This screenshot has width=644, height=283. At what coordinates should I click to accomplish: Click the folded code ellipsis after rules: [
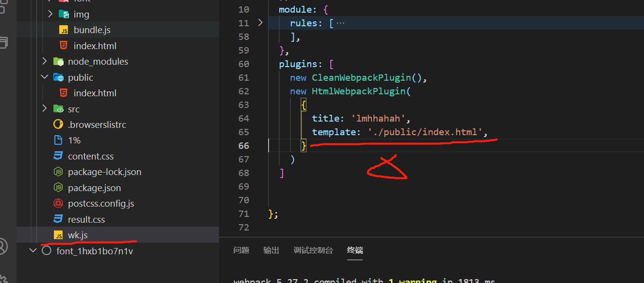[x=340, y=23]
